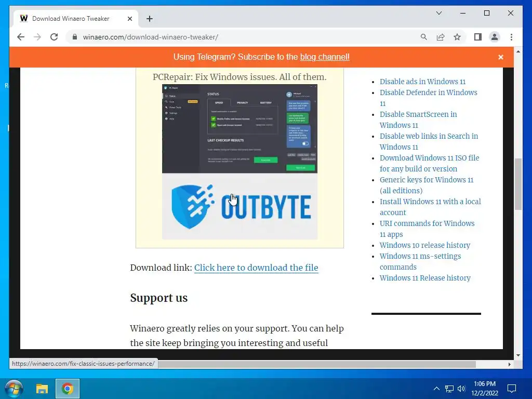This screenshot has height=399, width=532.
Task: Open tab search chevron dropdown
Action: [438, 13]
